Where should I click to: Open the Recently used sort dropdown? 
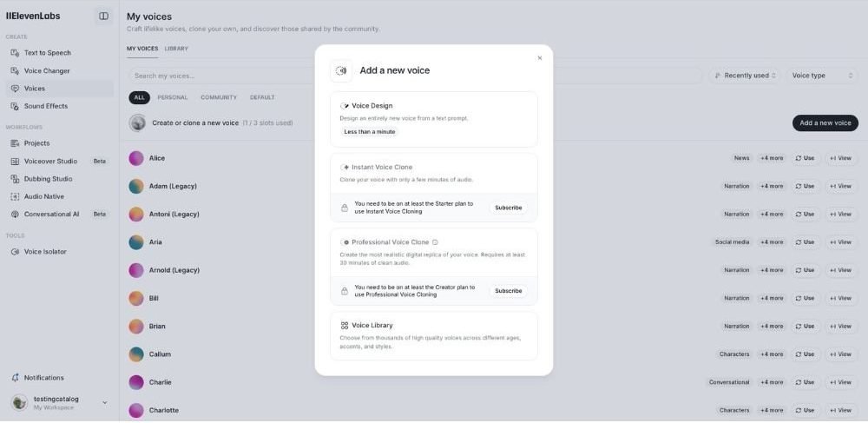[x=745, y=76]
